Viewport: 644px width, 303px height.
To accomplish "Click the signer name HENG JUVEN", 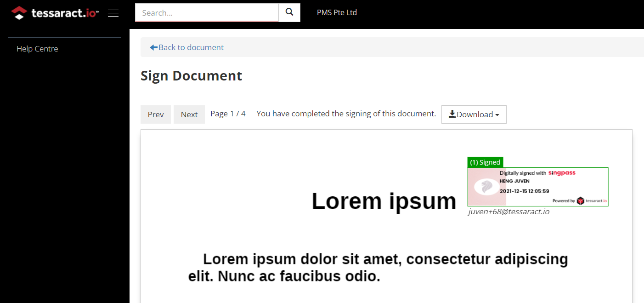I will coord(514,181).
